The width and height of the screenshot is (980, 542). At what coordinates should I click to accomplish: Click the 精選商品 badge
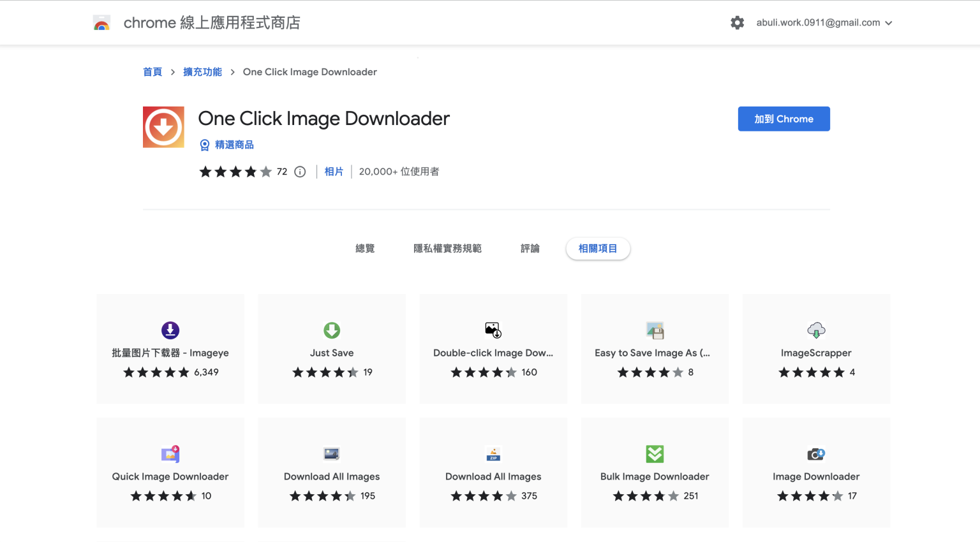click(x=226, y=145)
